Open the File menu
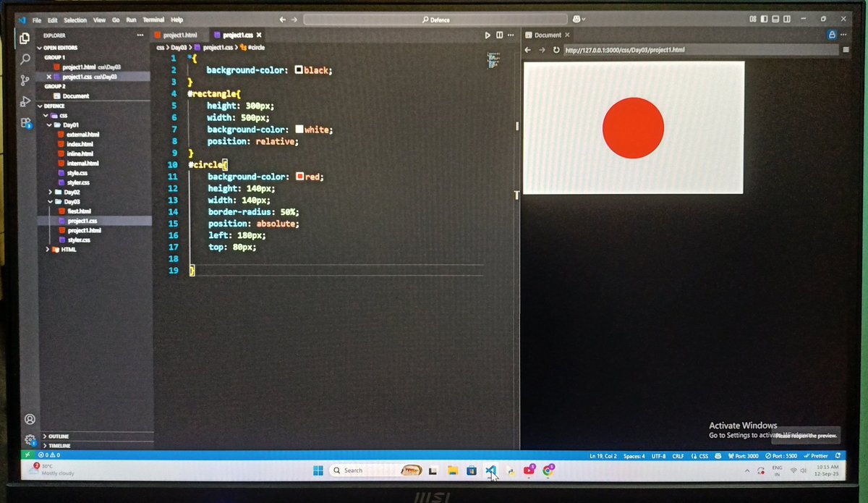 click(37, 20)
